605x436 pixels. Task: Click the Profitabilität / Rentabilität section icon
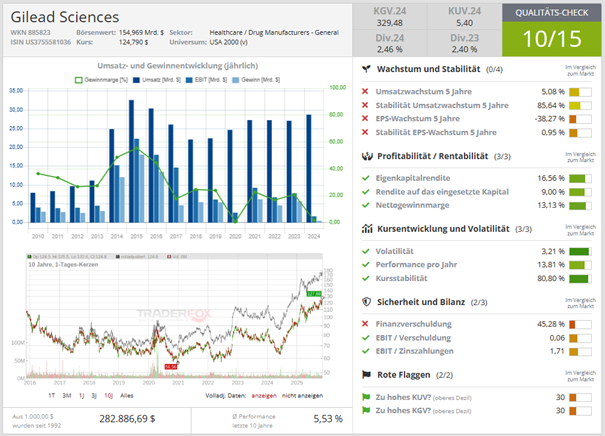[368, 156]
